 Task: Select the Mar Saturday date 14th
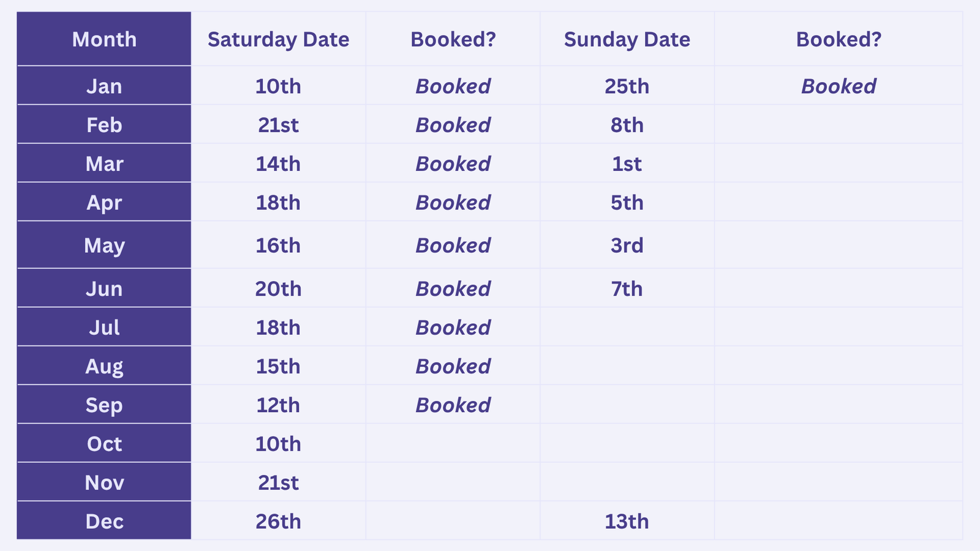pyautogui.click(x=278, y=164)
